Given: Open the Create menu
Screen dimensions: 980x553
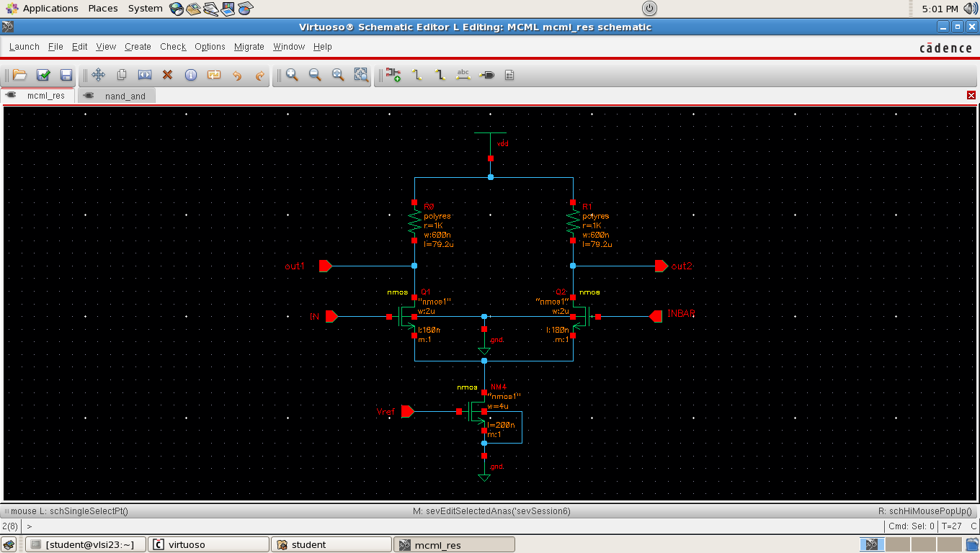Looking at the screenshot, I should (138, 47).
